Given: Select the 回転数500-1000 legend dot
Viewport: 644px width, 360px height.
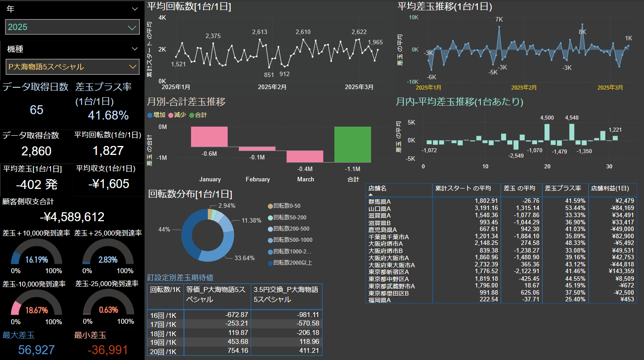Looking at the screenshot, I should (270, 240).
